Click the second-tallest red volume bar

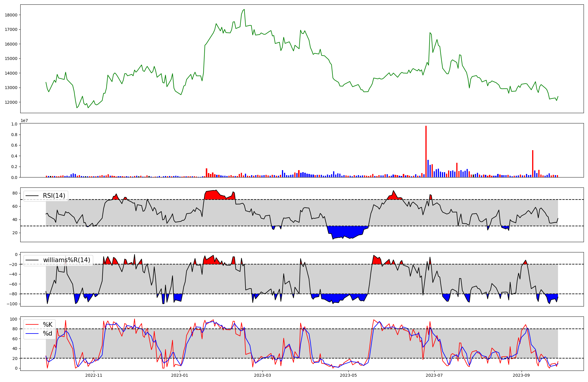pos(533,164)
